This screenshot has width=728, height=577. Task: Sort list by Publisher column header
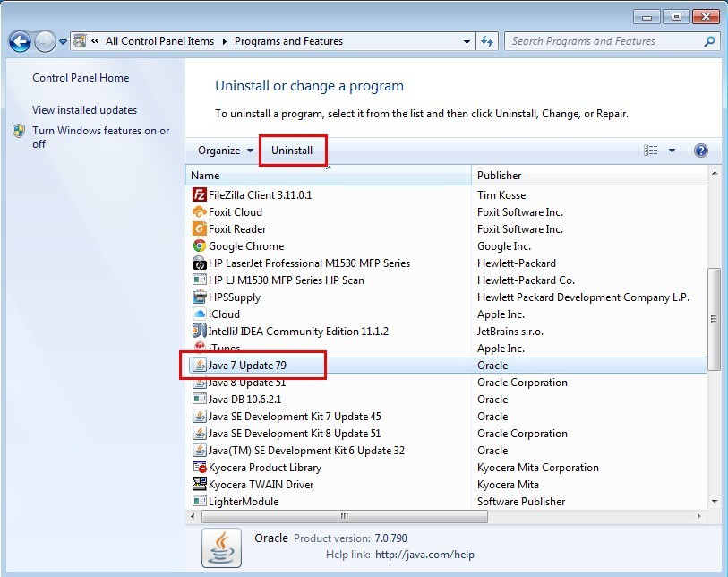click(x=499, y=176)
